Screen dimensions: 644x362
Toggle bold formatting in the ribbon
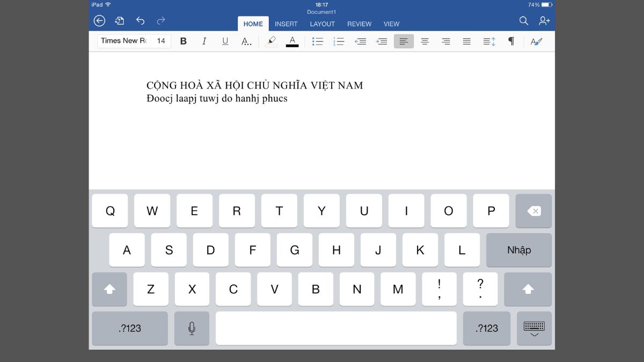point(183,41)
